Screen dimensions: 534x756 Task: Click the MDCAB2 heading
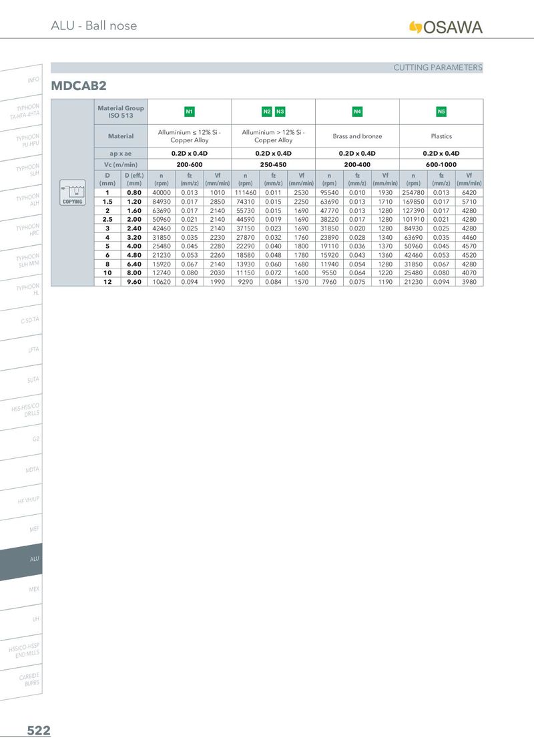(79, 86)
